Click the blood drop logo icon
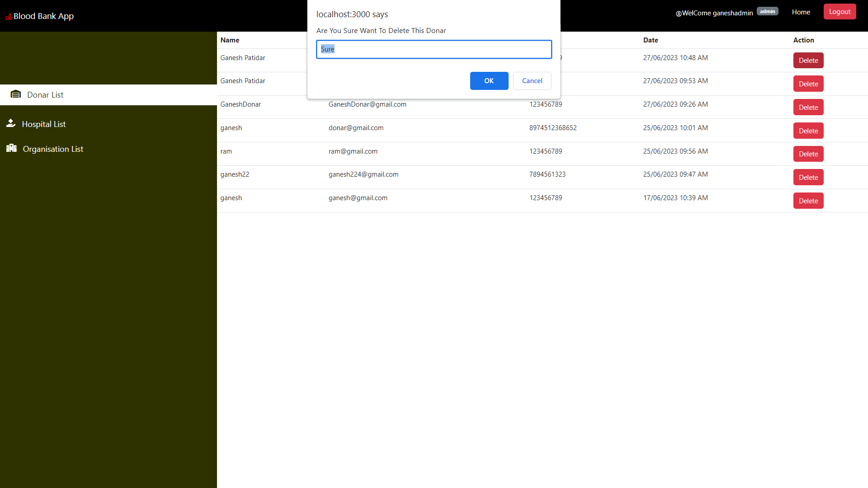 [x=8, y=16]
